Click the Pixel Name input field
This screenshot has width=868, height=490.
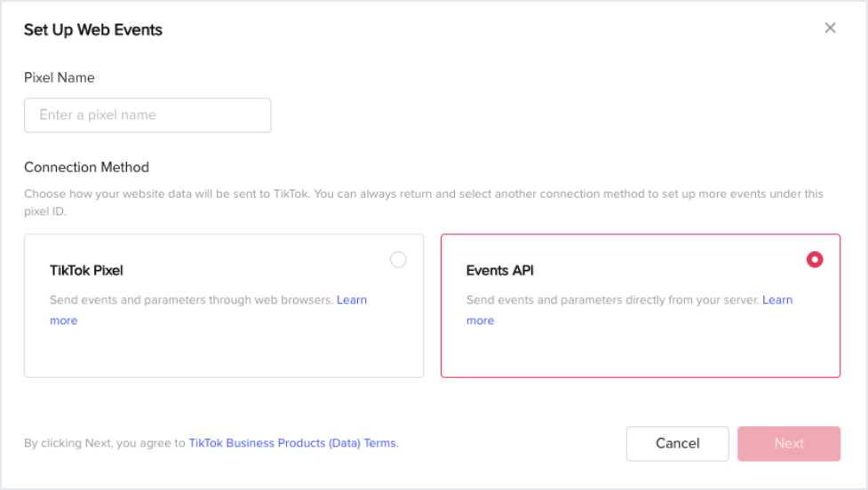click(147, 115)
